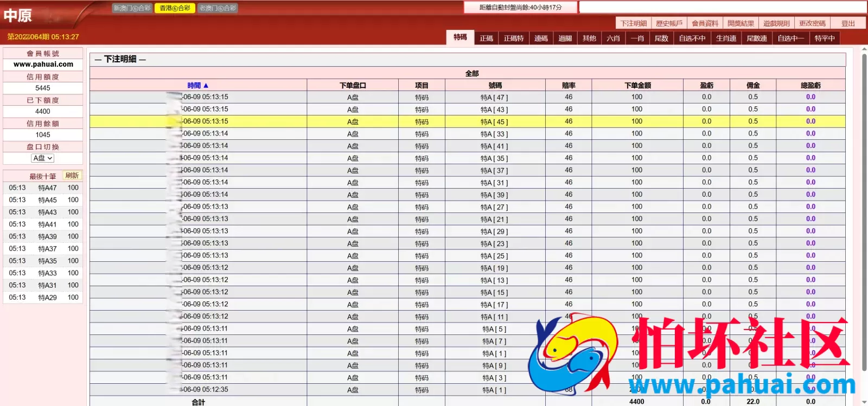The height and width of the screenshot is (406, 868).
Task: Click the 特A[19] number cell
Action: point(494,268)
